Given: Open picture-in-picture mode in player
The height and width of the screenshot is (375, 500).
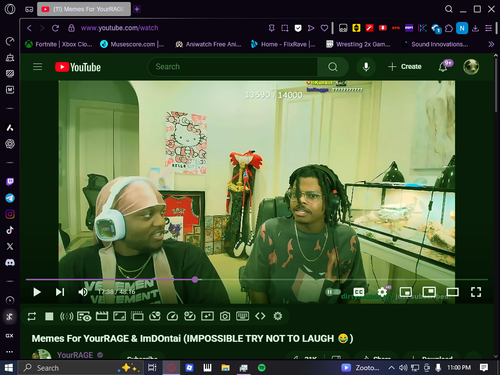Looking at the screenshot, I should tap(429, 292).
